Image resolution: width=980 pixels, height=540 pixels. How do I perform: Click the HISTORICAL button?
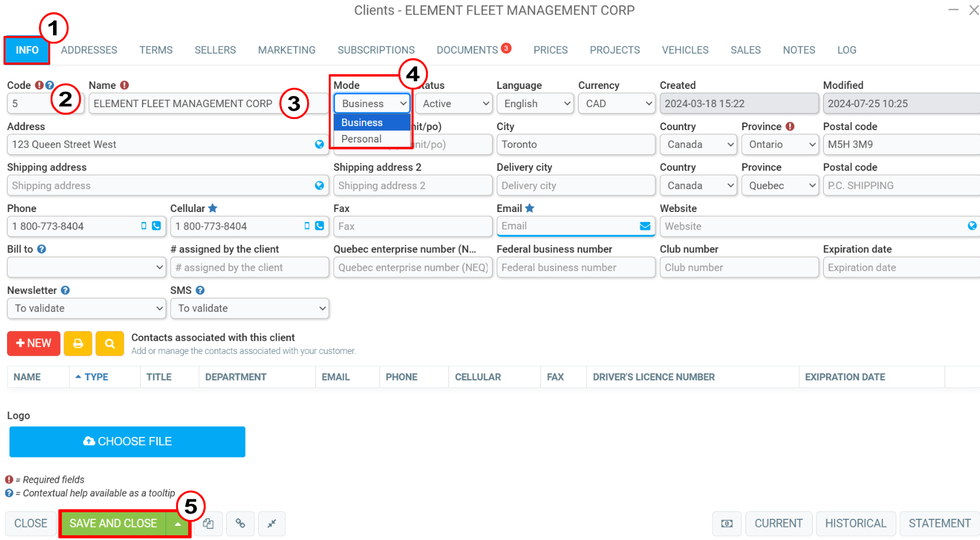click(x=856, y=524)
